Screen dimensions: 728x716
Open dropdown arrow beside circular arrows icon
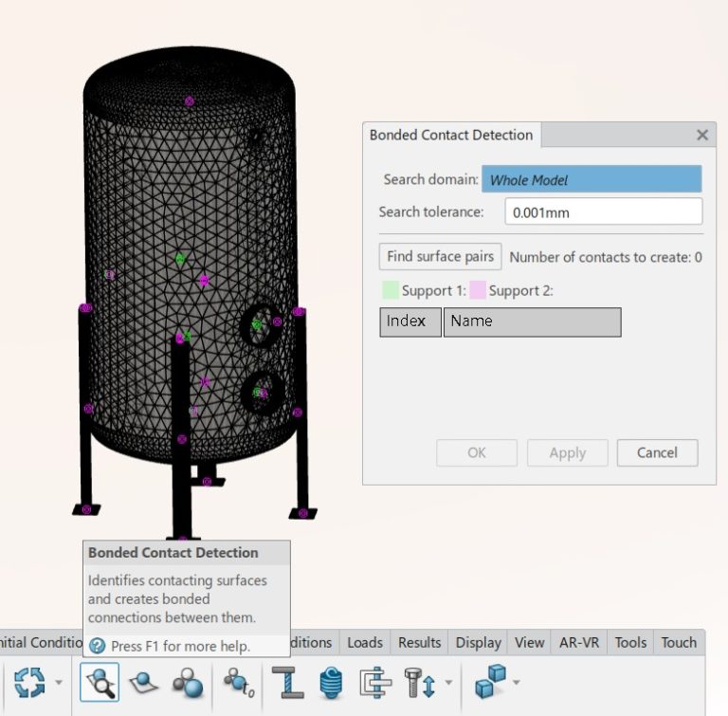point(60,682)
